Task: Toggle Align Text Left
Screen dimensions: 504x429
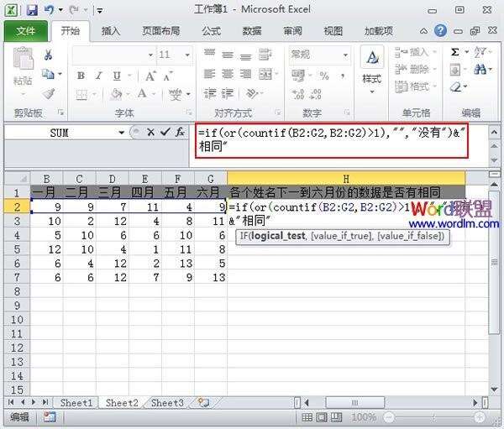Action: [209, 74]
